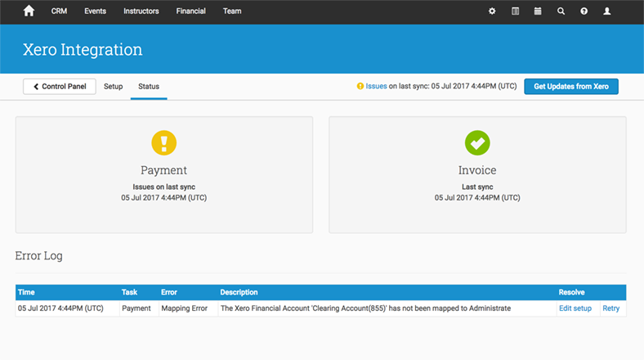Click Edit setup link in error row
The width and height of the screenshot is (644, 360).
pos(575,308)
